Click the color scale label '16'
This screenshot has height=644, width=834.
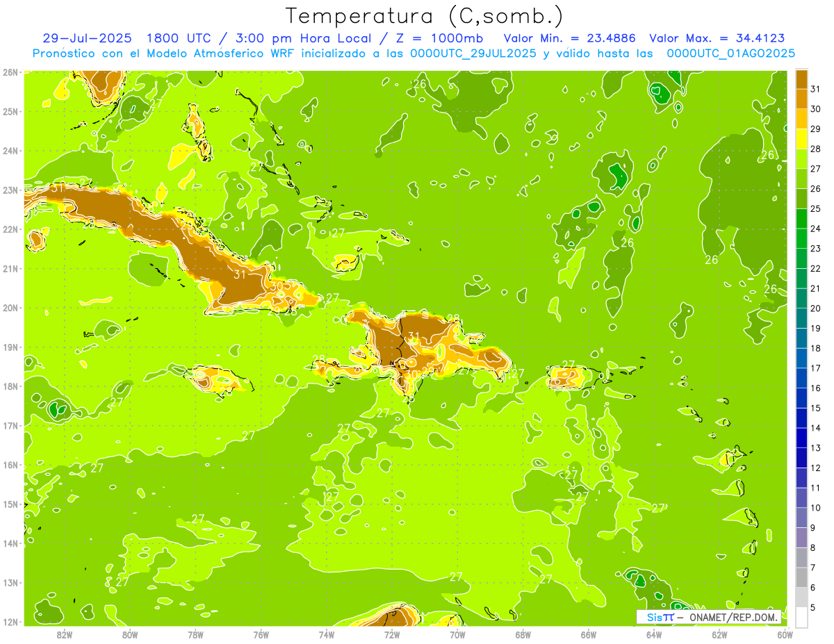815,388
